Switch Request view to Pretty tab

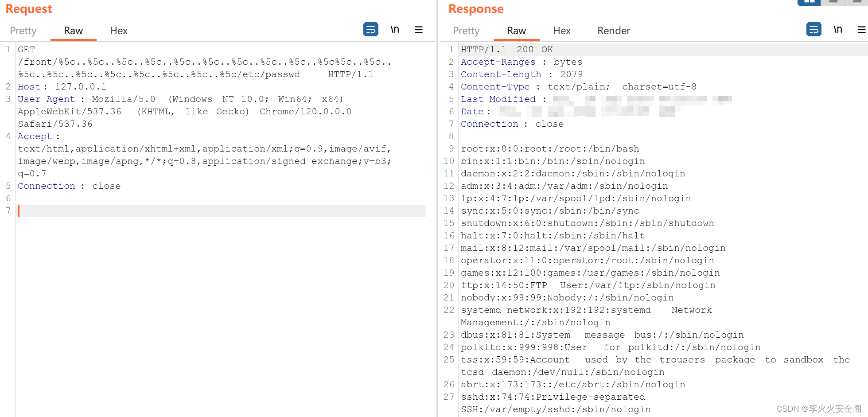tap(23, 31)
